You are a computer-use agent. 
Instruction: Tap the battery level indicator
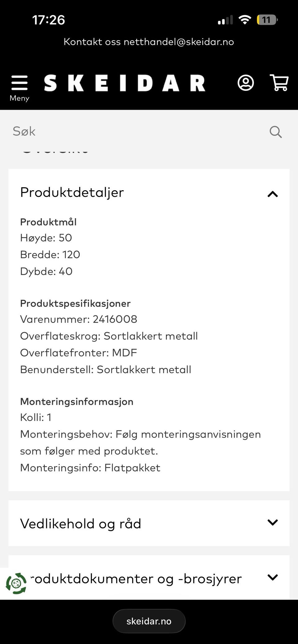coord(267,20)
